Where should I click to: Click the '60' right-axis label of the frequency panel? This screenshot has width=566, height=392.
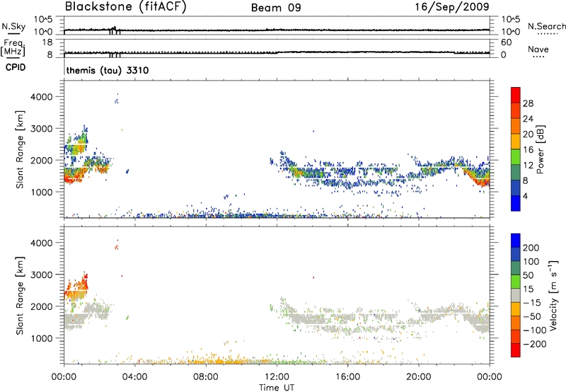[x=506, y=42]
